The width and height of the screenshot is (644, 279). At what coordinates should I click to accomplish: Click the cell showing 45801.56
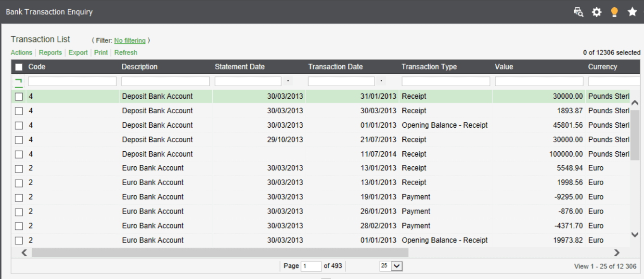[x=568, y=125]
